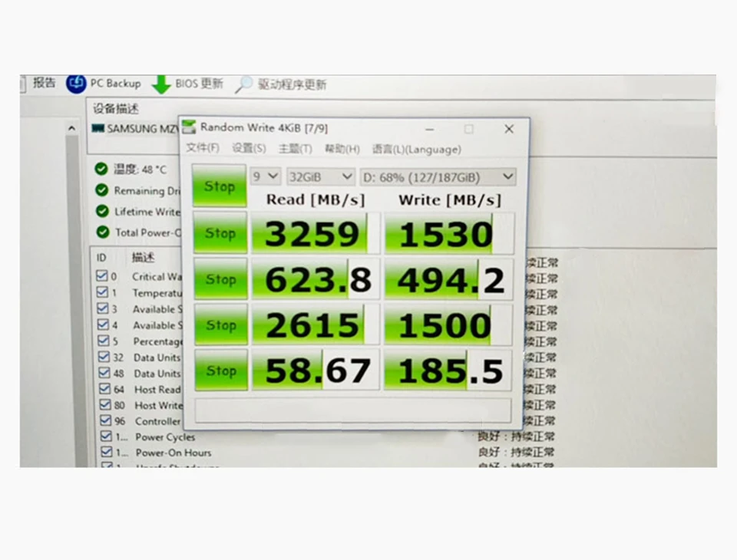
Task: Click the 3259 read result bar
Action: (316, 233)
